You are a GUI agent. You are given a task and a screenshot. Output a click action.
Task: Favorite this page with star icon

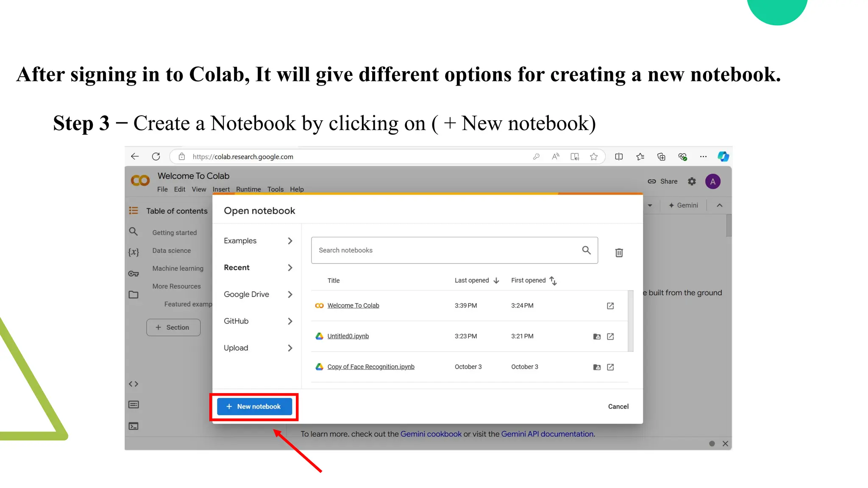tap(594, 157)
